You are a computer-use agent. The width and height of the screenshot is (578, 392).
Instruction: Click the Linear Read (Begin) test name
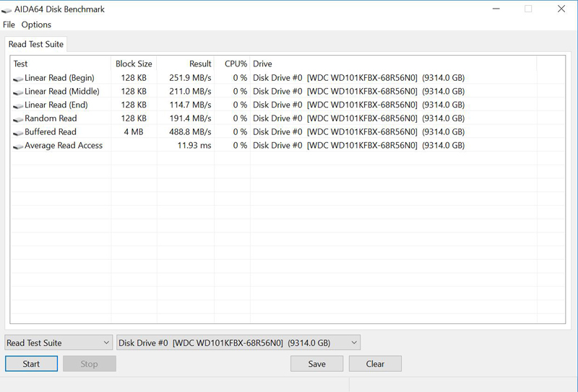click(x=59, y=78)
